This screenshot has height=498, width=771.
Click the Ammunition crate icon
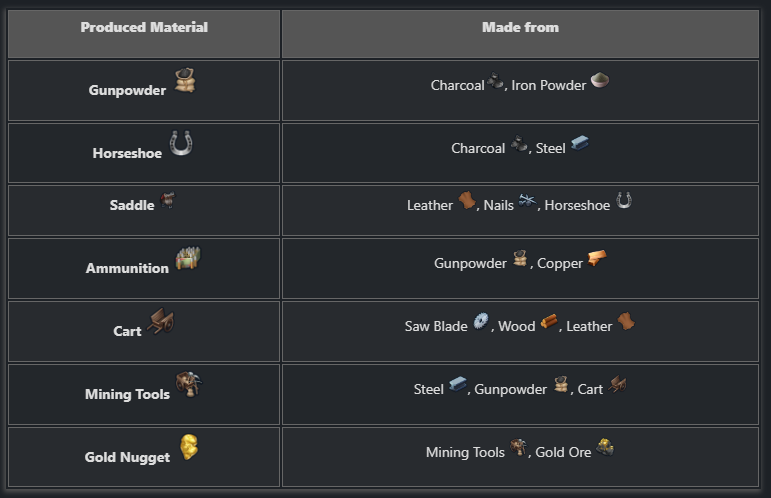(188, 258)
